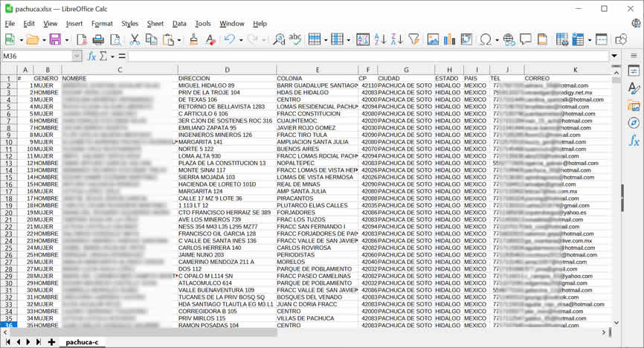The image size is (644, 348).
Task: Click the New Spreadsheet icon
Action: pyautogui.click(x=10, y=39)
